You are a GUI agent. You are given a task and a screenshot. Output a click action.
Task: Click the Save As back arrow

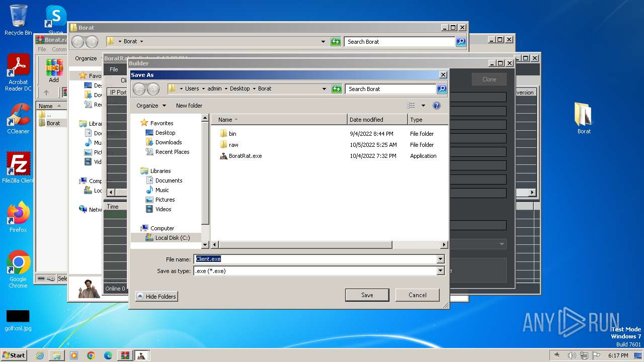click(x=139, y=89)
